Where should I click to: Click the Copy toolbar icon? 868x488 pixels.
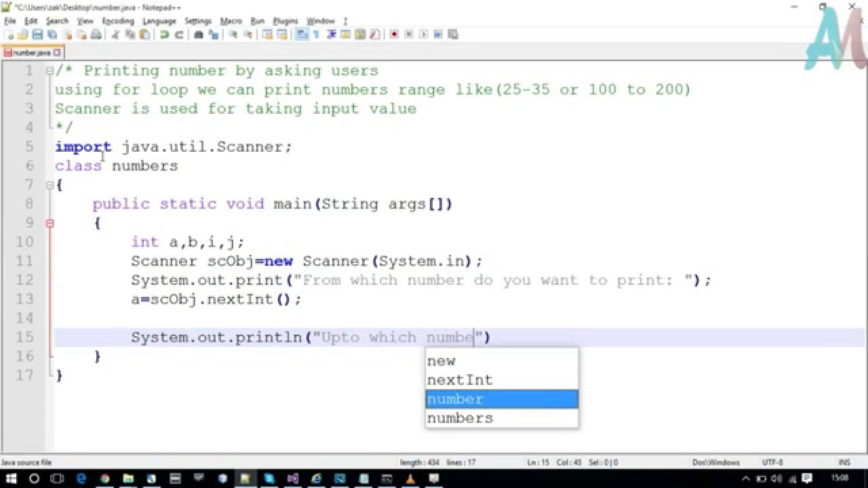tap(130, 34)
